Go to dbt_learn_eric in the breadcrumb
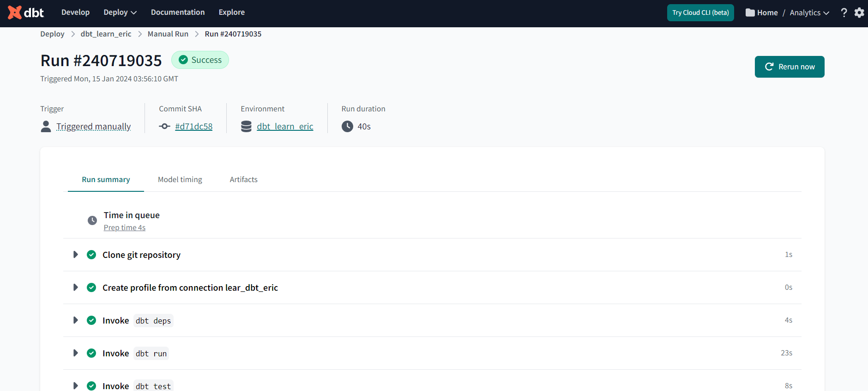Screen dimensions: 868x391 coord(106,34)
